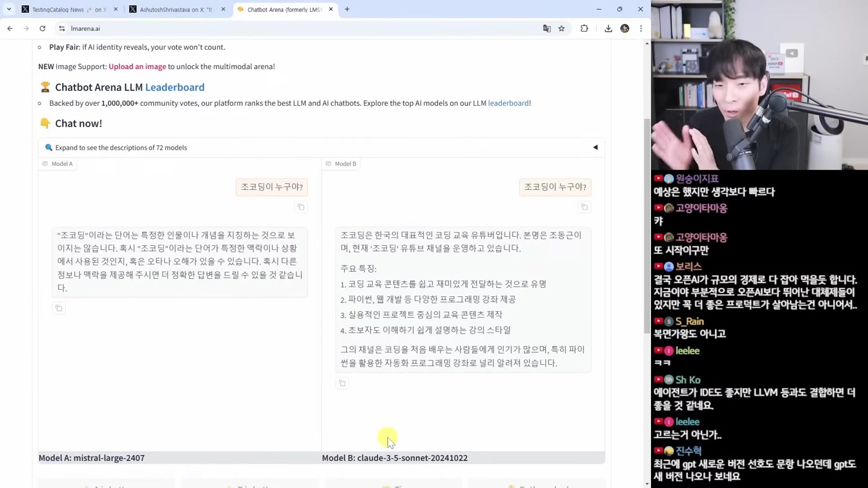The height and width of the screenshot is (488, 868).
Task: Copy the Model A user prompt
Action: click(301, 207)
